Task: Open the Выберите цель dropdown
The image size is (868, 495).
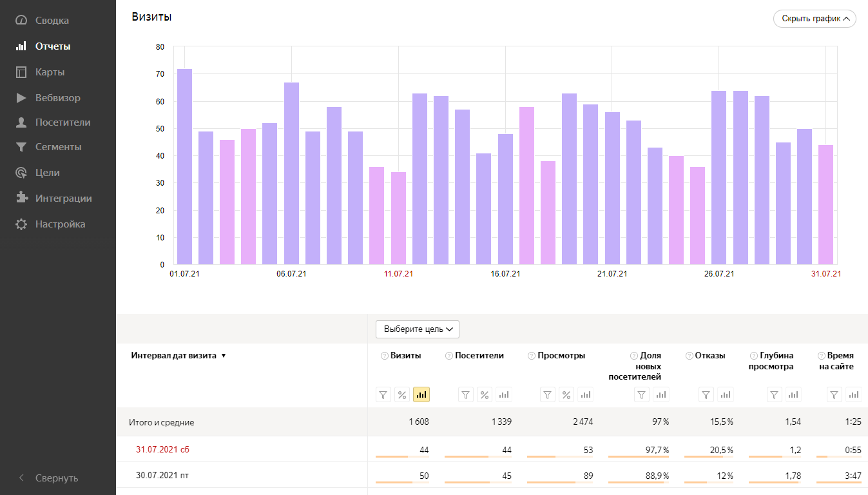Action: point(418,329)
